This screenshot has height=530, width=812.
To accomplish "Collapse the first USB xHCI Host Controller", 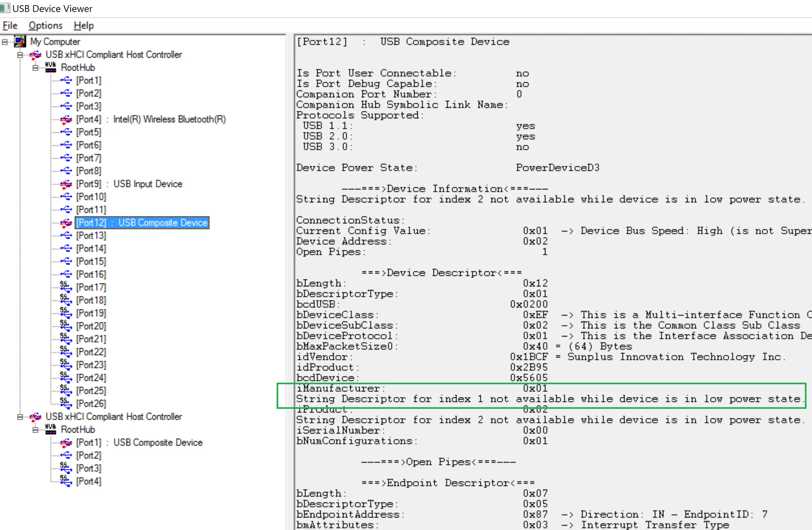I will 20,55.
